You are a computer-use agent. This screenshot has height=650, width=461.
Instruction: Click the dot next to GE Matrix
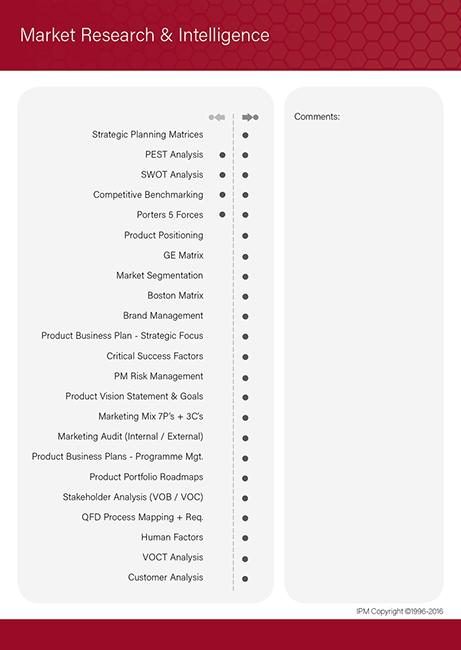[245, 257]
